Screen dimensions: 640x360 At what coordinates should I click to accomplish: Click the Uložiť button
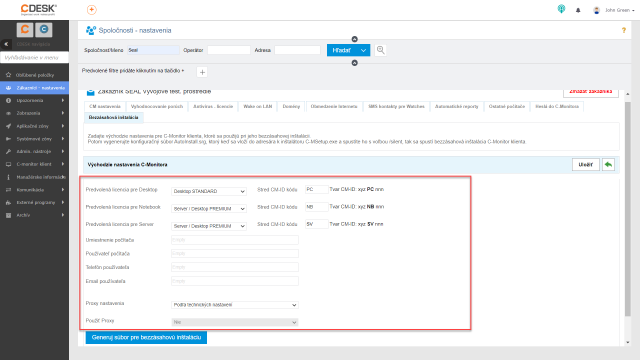(585, 164)
